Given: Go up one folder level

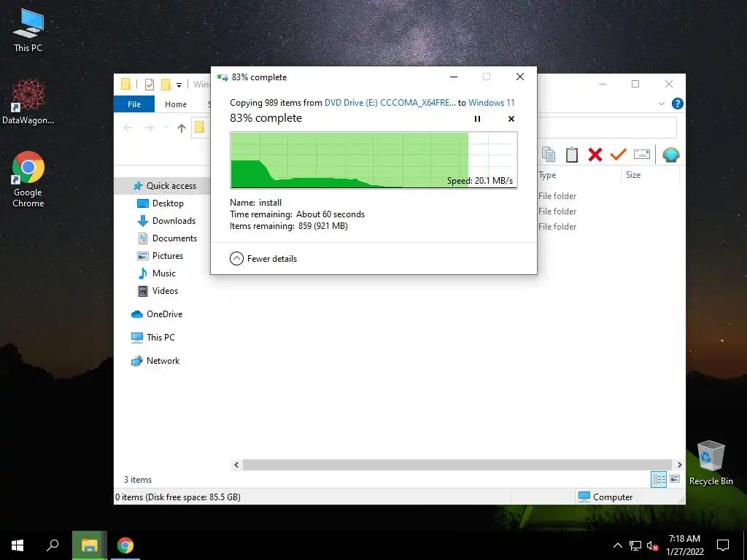Looking at the screenshot, I should click(x=181, y=128).
